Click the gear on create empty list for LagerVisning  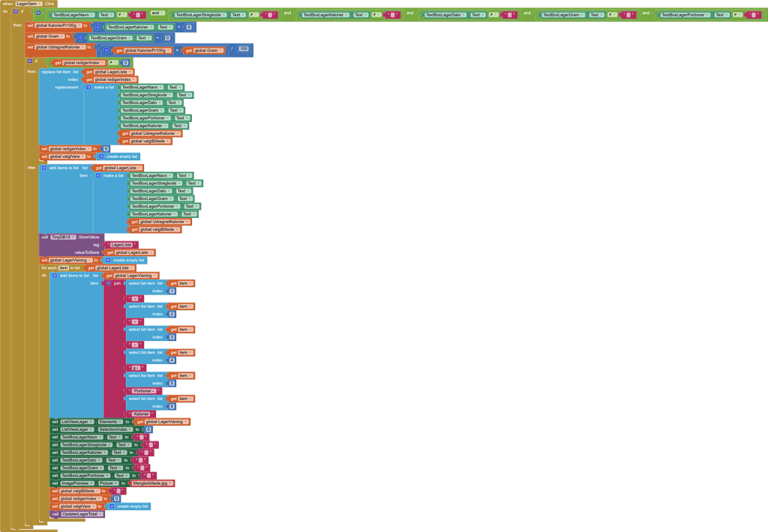(108, 260)
